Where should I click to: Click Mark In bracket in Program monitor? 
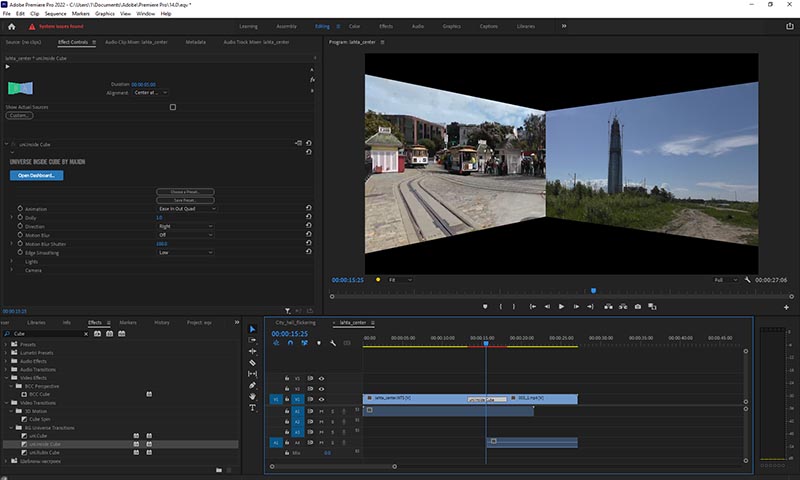[x=500, y=307]
